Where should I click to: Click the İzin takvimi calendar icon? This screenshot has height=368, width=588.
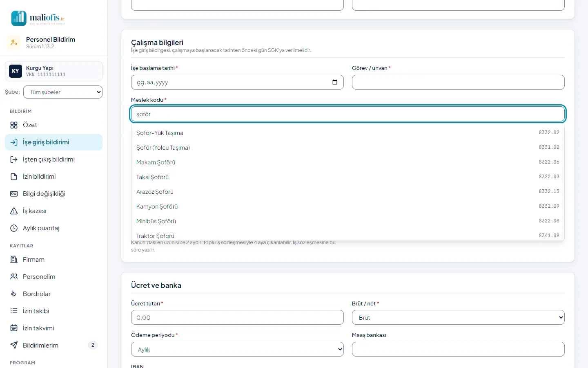[x=14, y=328]
